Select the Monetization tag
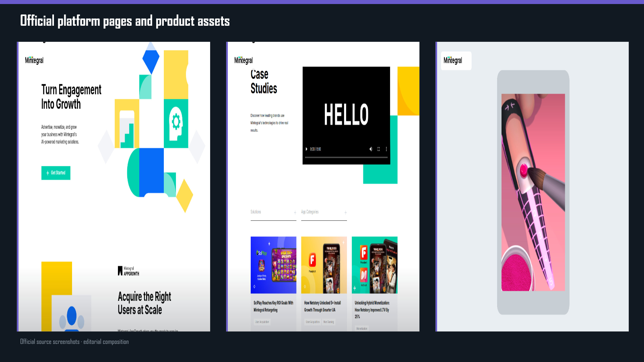This screenshot has width=644, height=362. (362, 329)
